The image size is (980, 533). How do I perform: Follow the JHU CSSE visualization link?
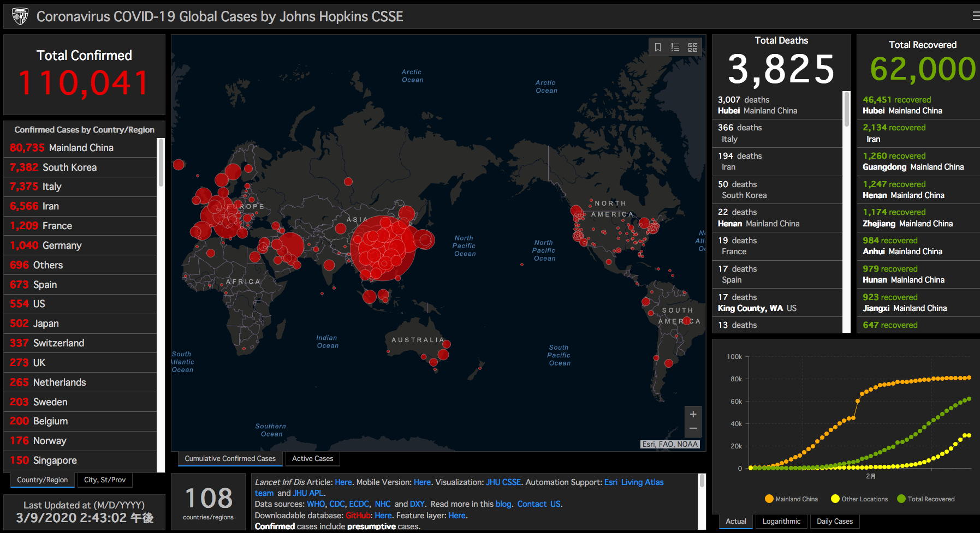click(x=503, y=482)
